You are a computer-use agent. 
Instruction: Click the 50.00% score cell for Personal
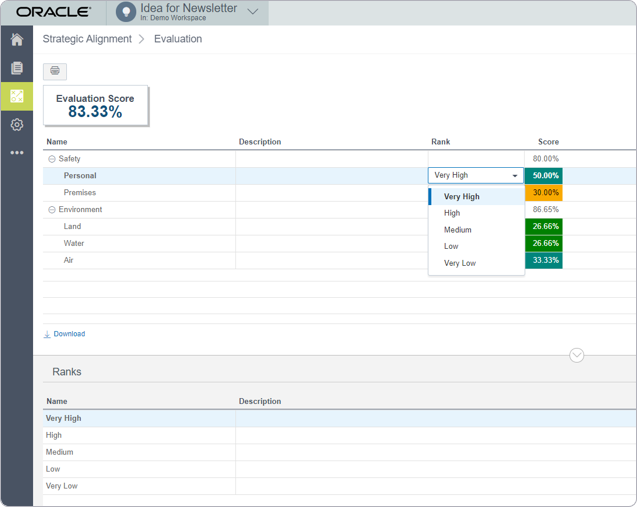(544, 176)
